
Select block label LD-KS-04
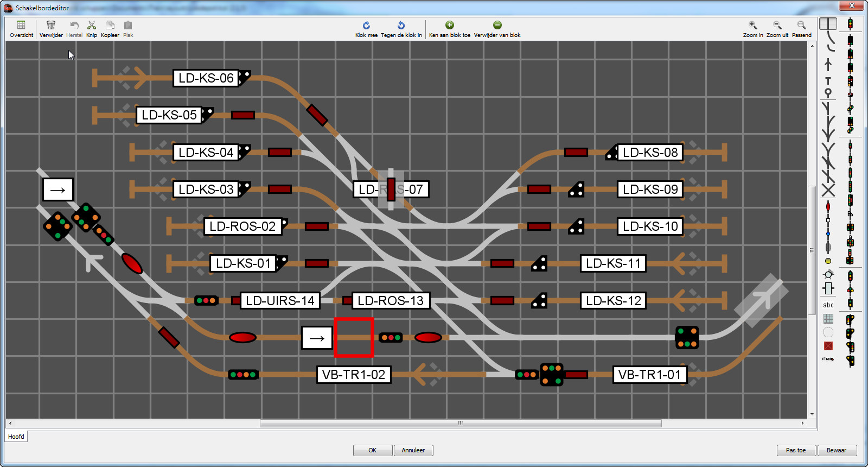point(206,153)
